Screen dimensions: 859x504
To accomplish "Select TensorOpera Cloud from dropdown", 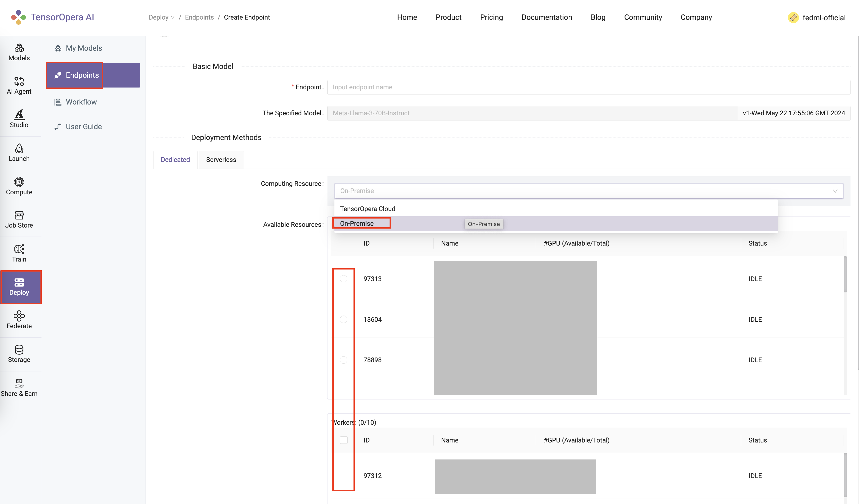I will coord(367,208).
